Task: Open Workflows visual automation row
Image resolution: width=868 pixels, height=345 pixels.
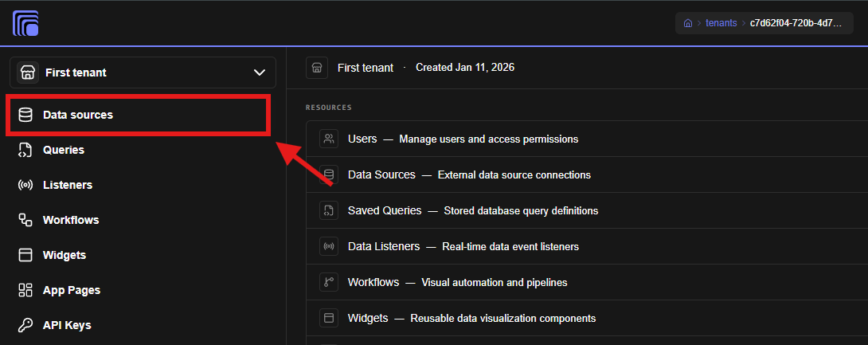Action: [x=587, y=282]
